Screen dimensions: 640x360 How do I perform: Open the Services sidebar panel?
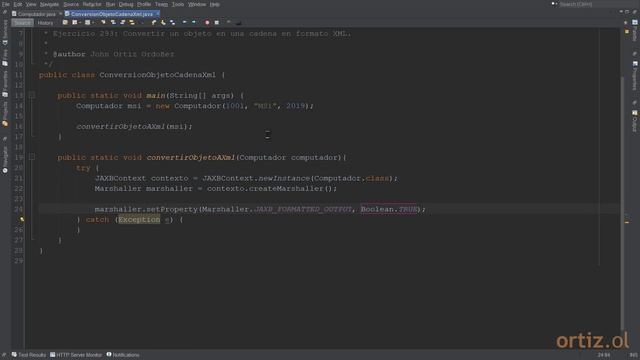pos(5,32)
